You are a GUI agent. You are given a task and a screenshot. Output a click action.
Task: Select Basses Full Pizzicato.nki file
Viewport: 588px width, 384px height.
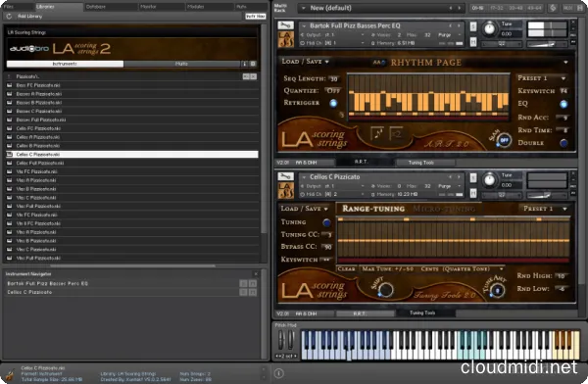(x=132, y=120)
